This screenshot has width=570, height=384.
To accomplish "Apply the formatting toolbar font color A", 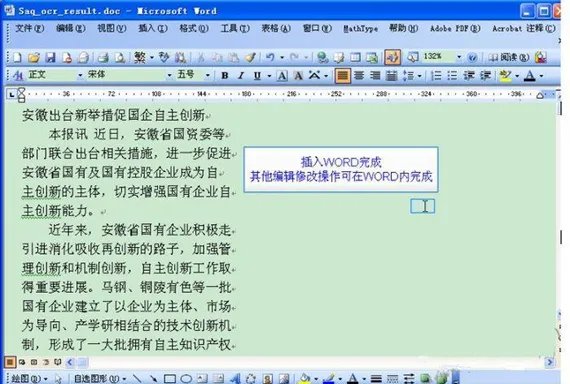I will pos(530,76).
